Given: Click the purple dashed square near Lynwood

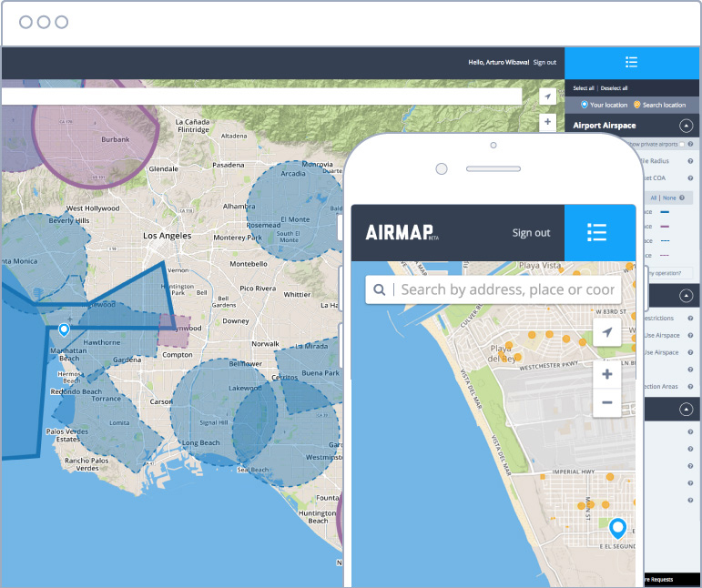Looking at the screenshot, I should (x=174, y=331).
